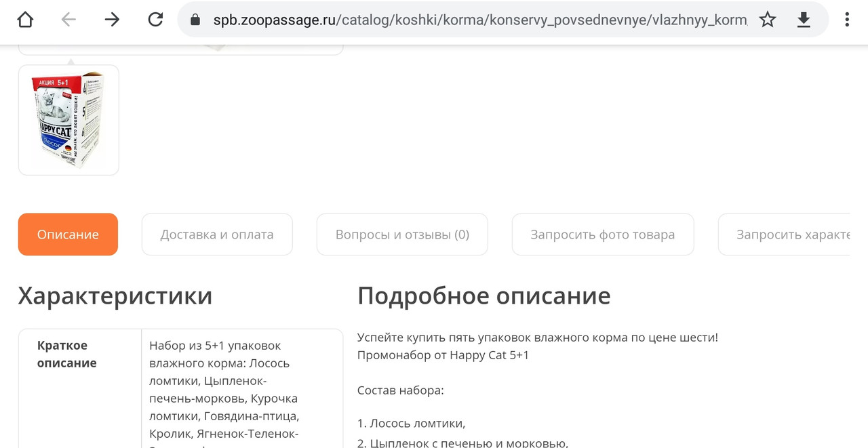
Task: Navigate forward with the arrow button
Action: [112, 20]
